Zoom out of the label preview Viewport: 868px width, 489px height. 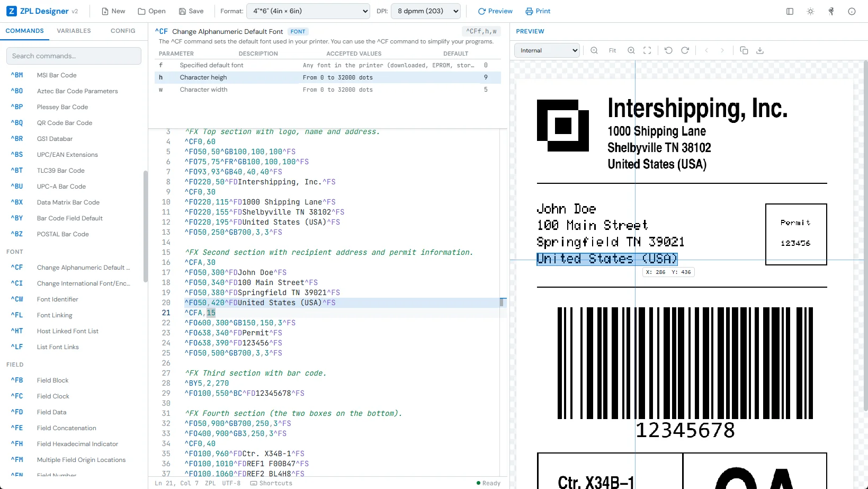[x=594, y=50]
